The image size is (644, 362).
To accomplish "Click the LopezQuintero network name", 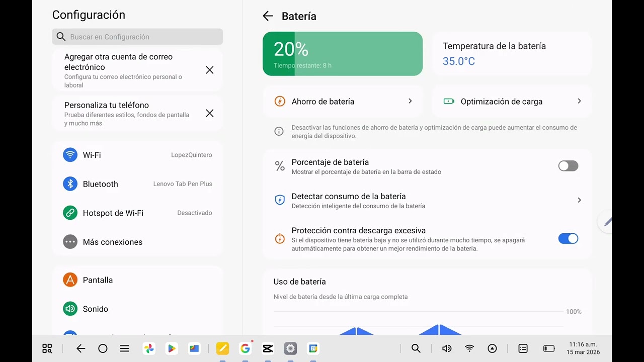I will [192, 155].
